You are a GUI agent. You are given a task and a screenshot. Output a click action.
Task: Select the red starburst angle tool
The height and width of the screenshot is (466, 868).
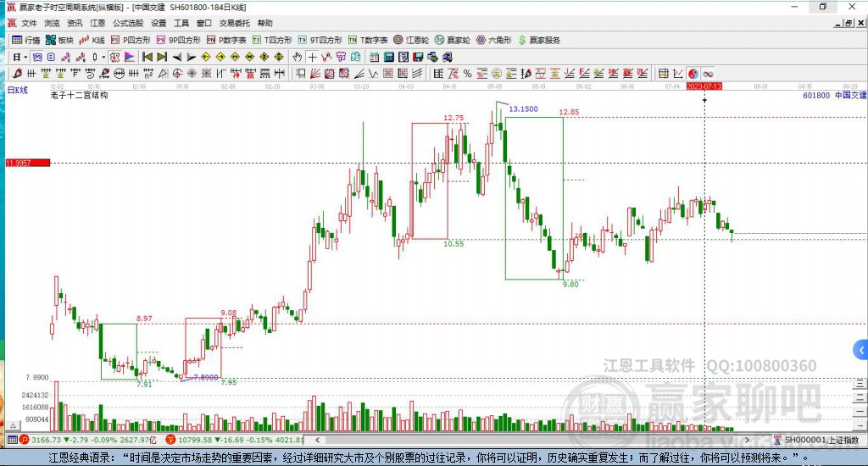191,74
